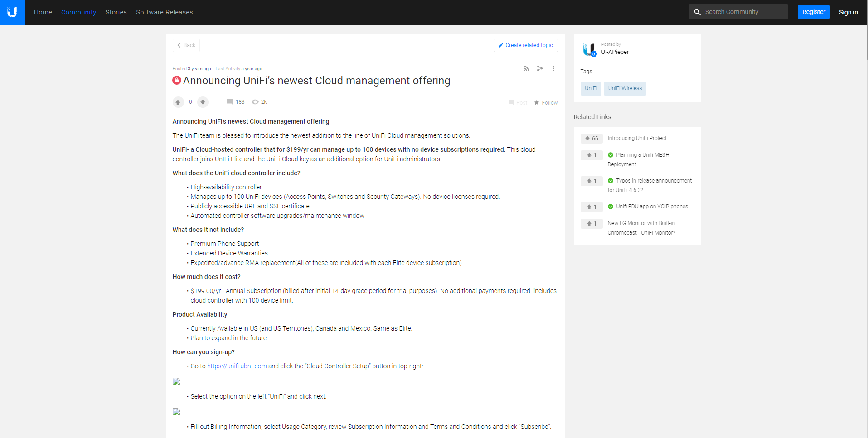This screenshot has width=868, height=438.
Task: Click the UI-APieper author avatar
Action: 589,49
